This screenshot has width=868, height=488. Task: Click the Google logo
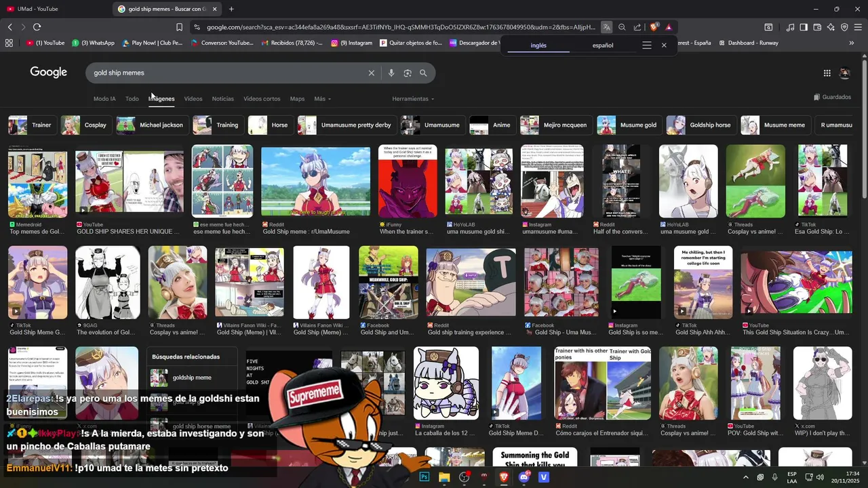[48, 73]
